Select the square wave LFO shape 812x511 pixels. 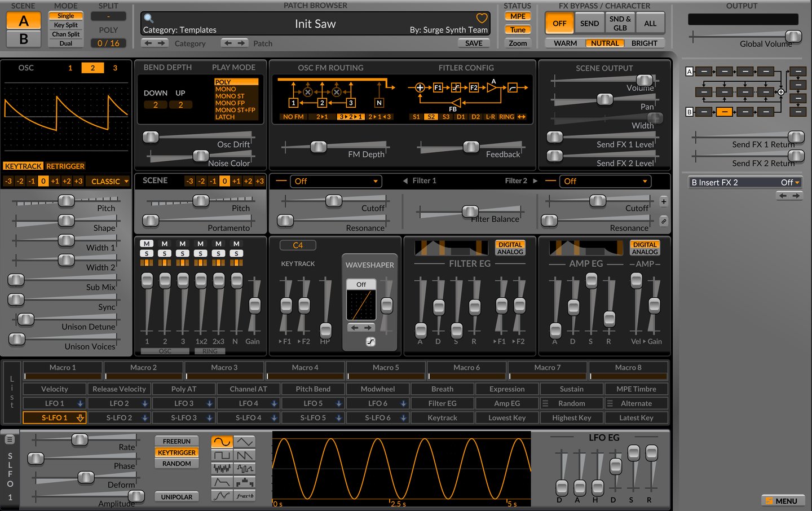(x=222, y=455)
